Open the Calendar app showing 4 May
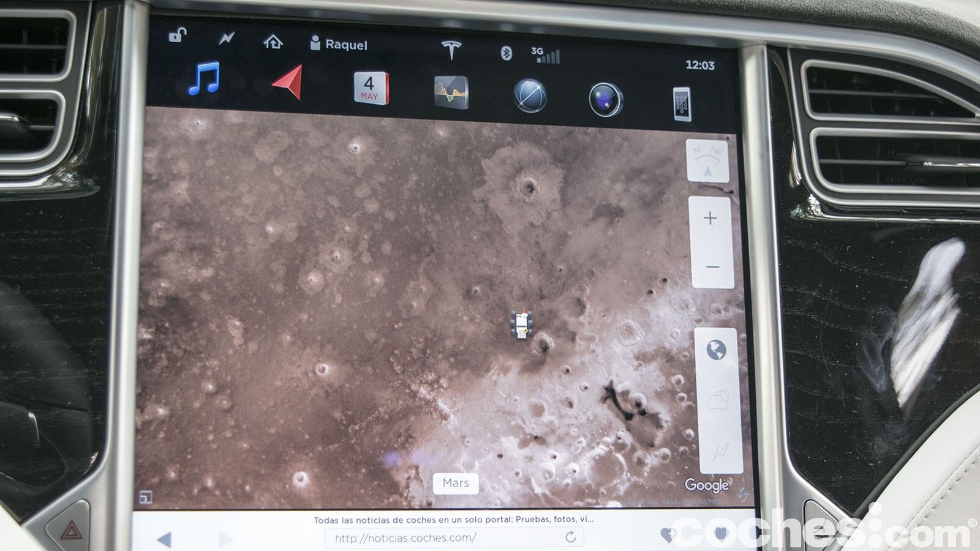 pyautogui.click(x=371, y=88)
